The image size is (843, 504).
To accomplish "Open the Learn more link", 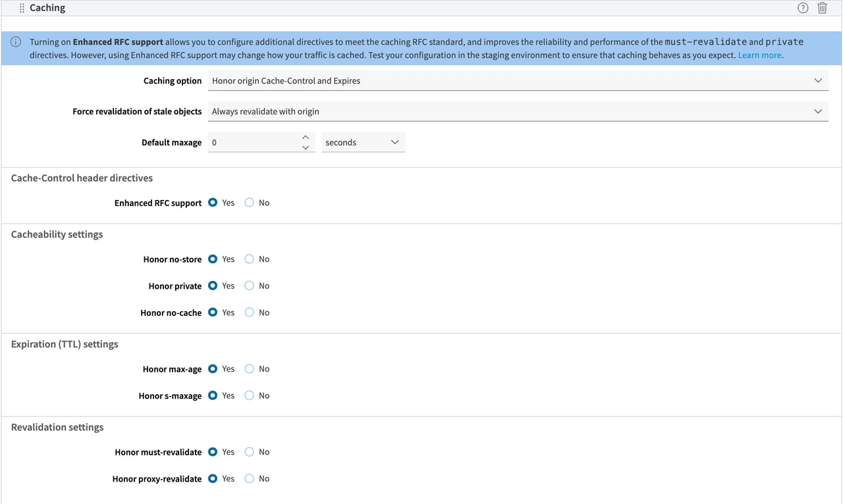I will [759, 55].
